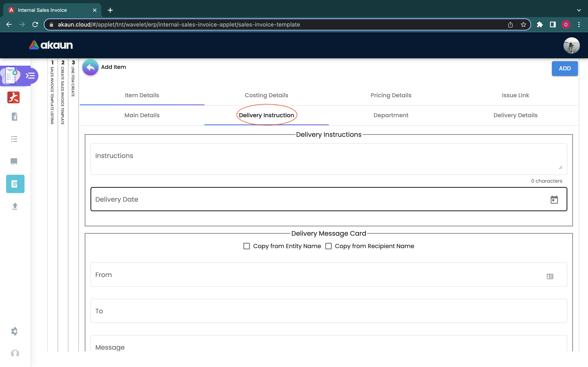
Task: Click into the Instructions text area
Action: 329,159
